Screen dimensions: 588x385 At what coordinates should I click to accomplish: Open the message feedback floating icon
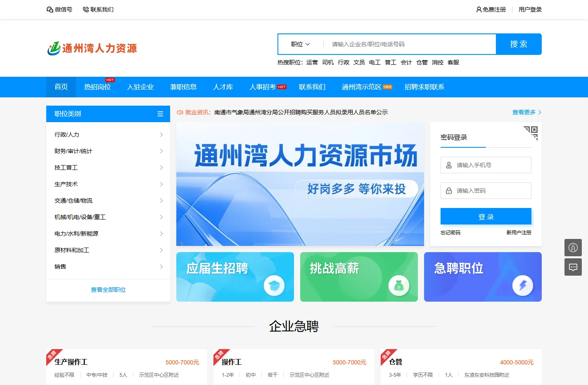click(573, 267)
